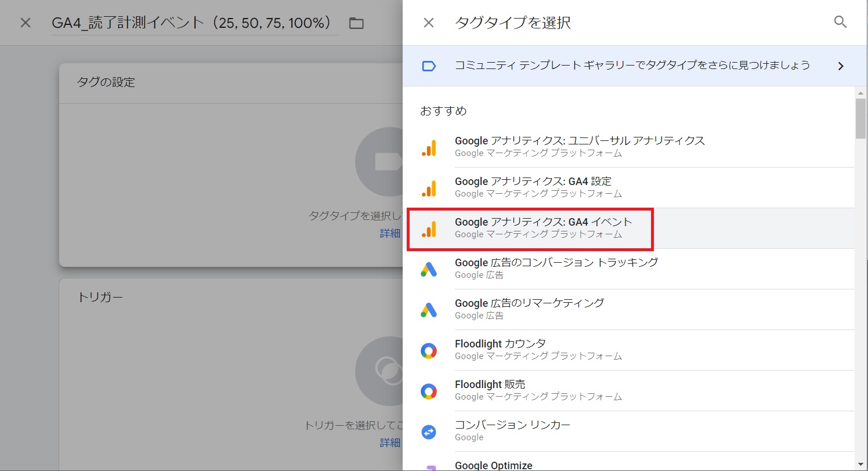The image size is (868, 471).
Task: Click the トリガー card heading
Action: (x=100, y=297)
